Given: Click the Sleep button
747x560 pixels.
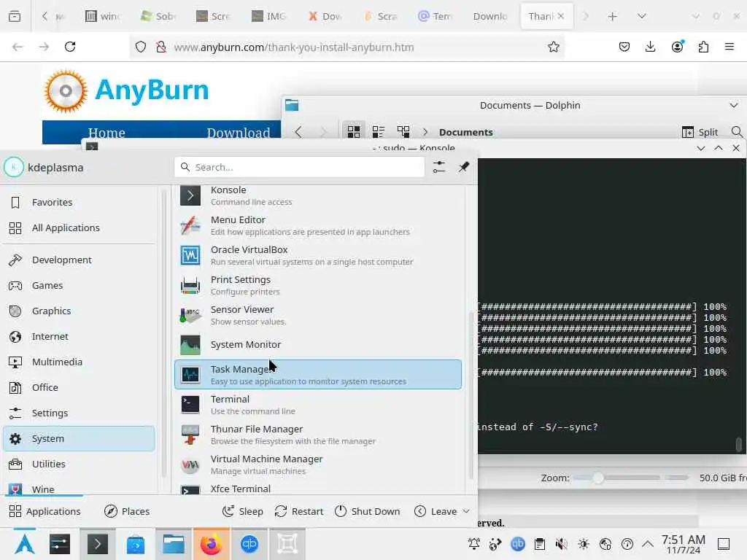Looking at the screenshot, I should (242, 511).
